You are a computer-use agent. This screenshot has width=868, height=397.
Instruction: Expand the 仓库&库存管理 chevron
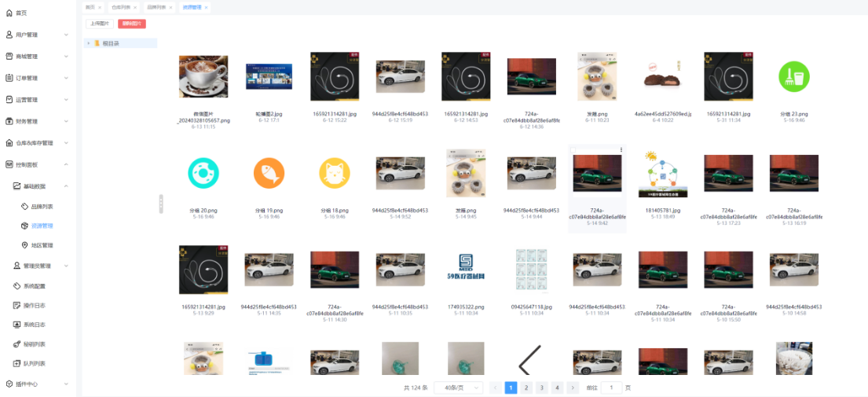66,143
